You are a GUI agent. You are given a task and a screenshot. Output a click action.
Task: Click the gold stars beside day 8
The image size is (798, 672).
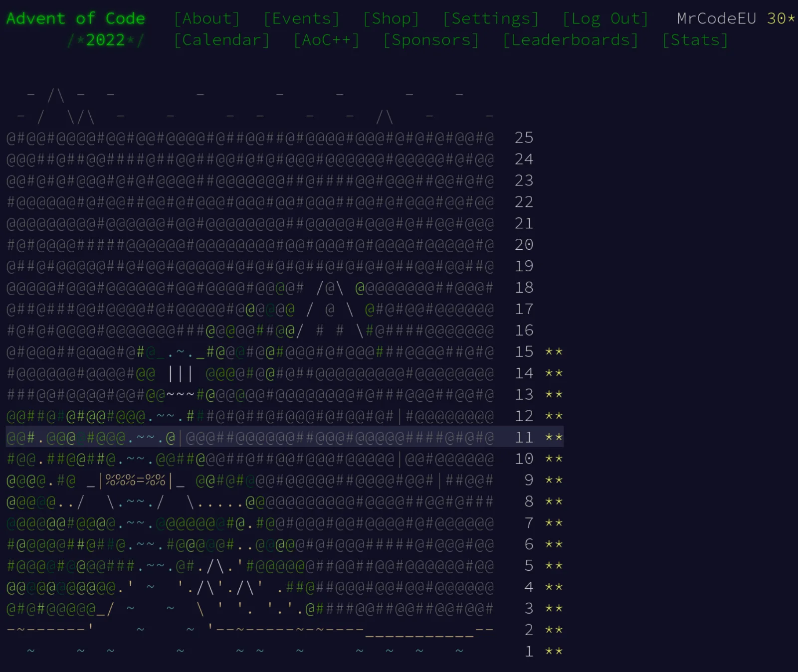coord(554,502)
